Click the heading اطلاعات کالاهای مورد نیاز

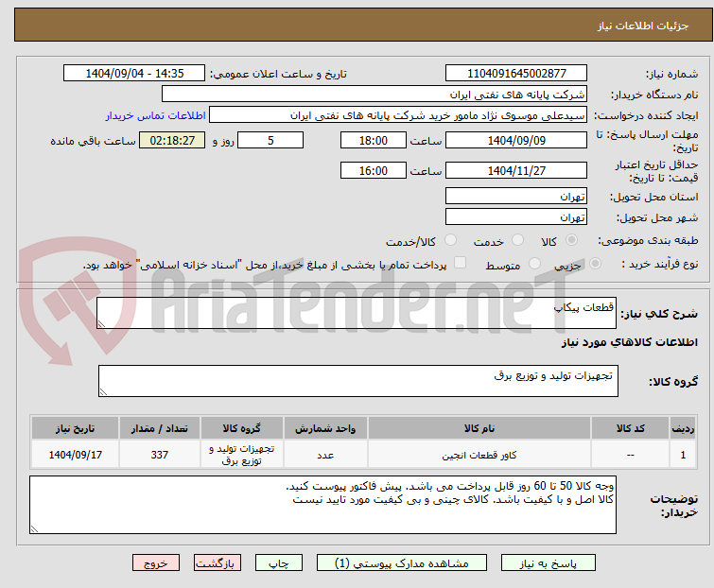coord(629,342)
